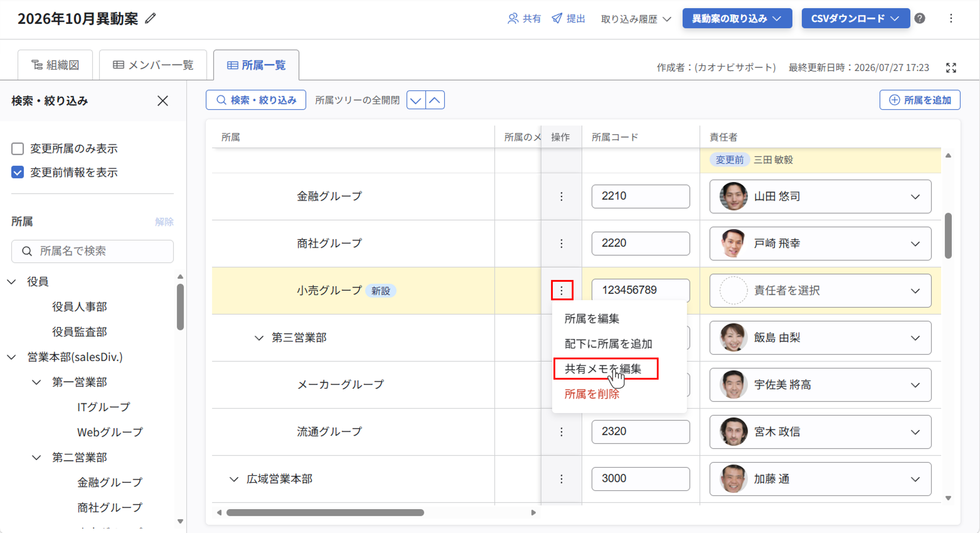
Task: Open the 責任者 dropdown showing 山田 悠司
Action: pyautogui.click(x=820, y=196)
